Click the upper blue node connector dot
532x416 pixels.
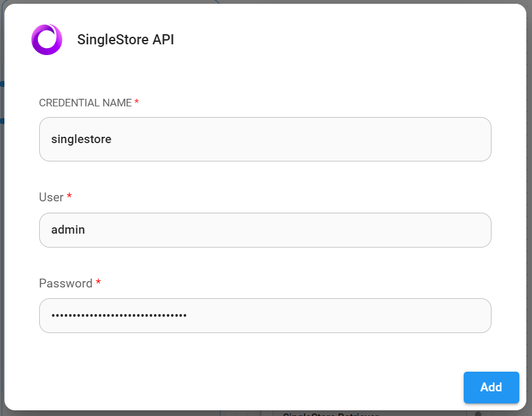pyautogui.click(x=2, y=84)
